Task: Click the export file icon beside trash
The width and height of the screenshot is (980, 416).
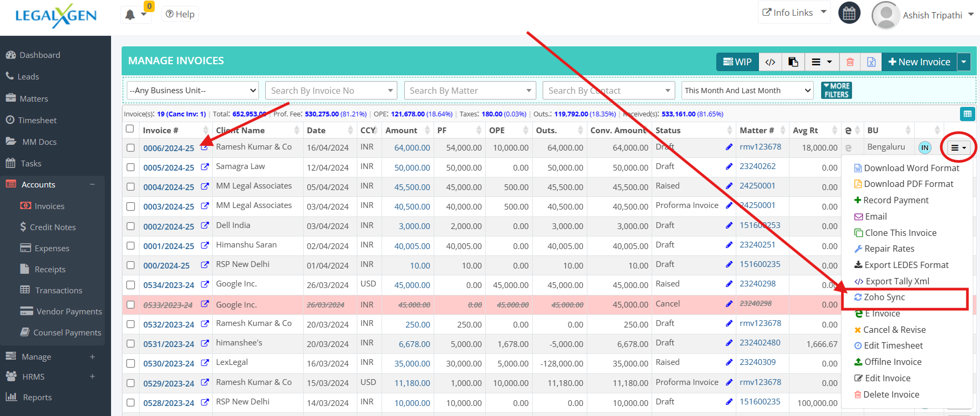Action: [x=871, y=62]
